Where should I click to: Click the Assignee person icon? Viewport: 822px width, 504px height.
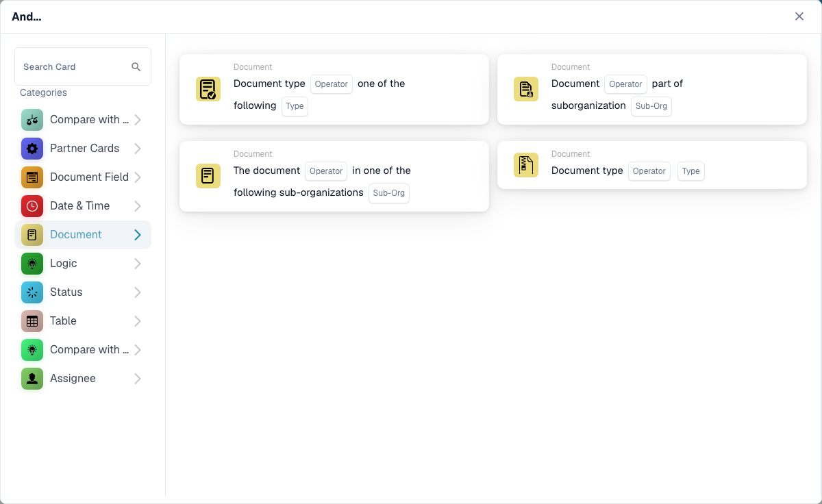click(32, 379)
